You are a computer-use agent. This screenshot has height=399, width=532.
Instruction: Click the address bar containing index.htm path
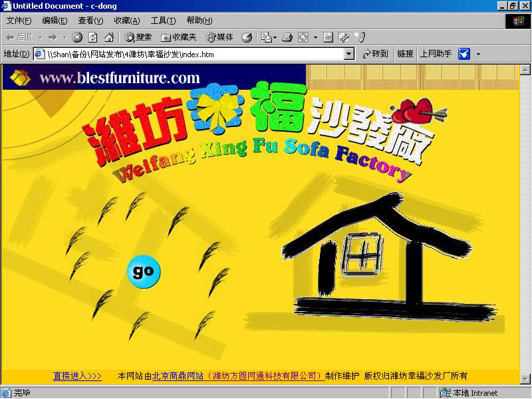point(194,55)
